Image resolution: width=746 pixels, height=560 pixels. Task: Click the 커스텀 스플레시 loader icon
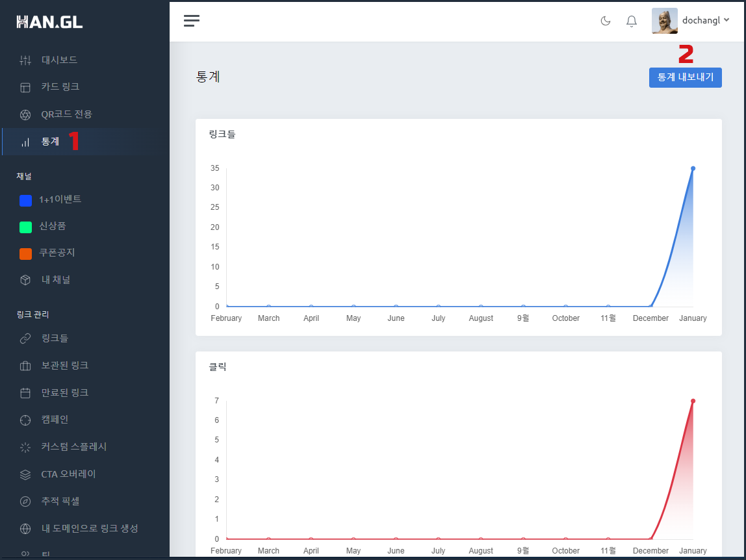tap(25, 447)
